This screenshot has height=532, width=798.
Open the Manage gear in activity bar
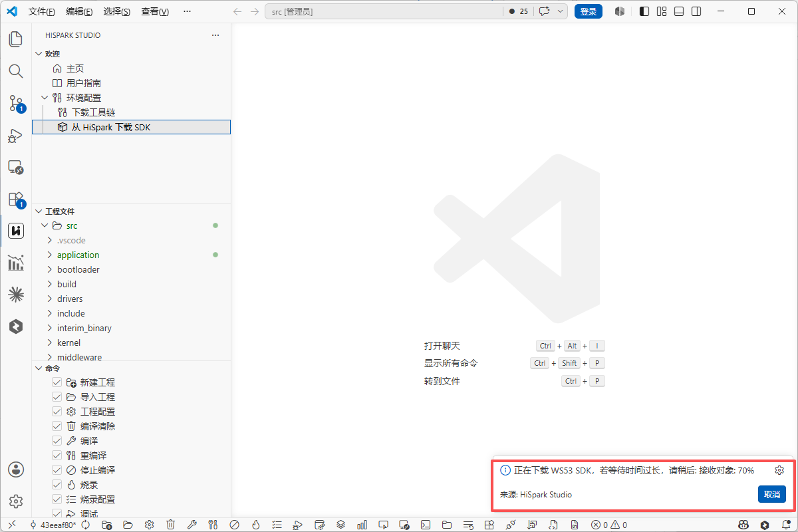(x=16, y=501)
